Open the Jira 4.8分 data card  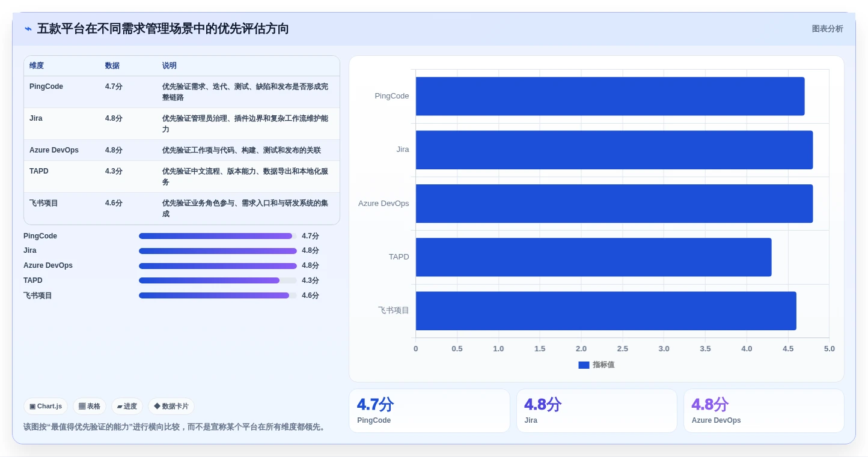[x=597, y=411]
